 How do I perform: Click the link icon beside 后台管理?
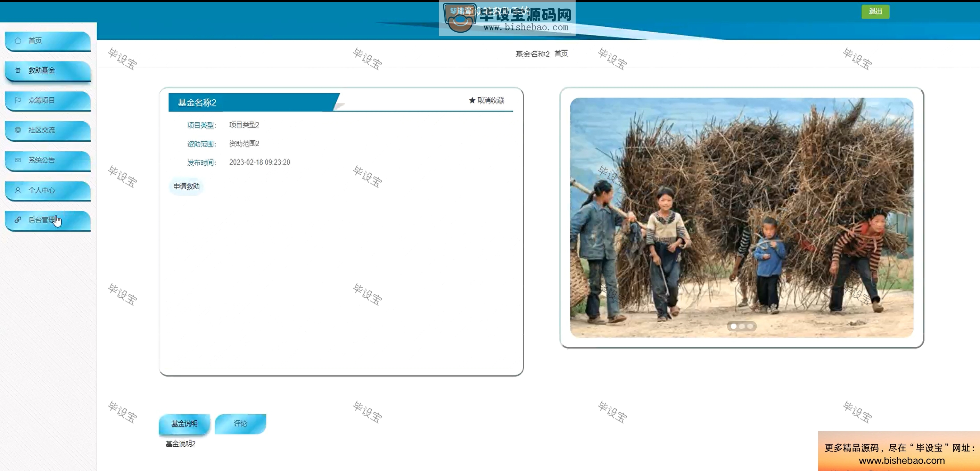coord(18,220)
